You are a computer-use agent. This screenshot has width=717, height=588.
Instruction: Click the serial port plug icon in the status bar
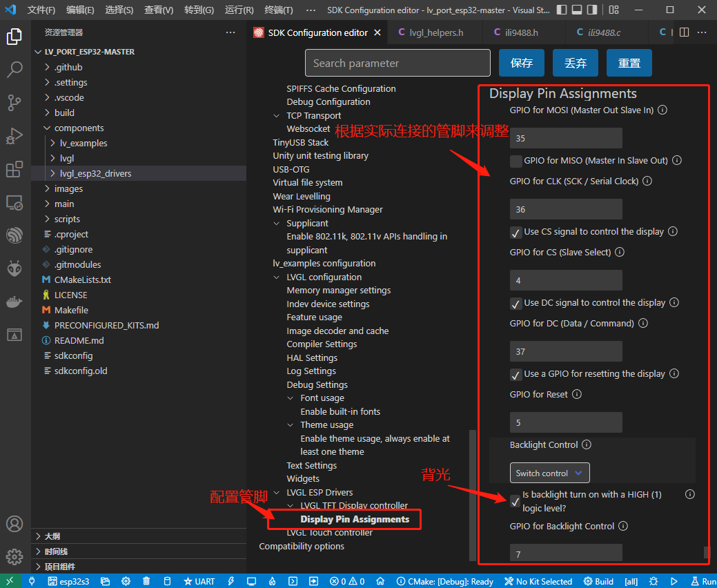[32, 581]
